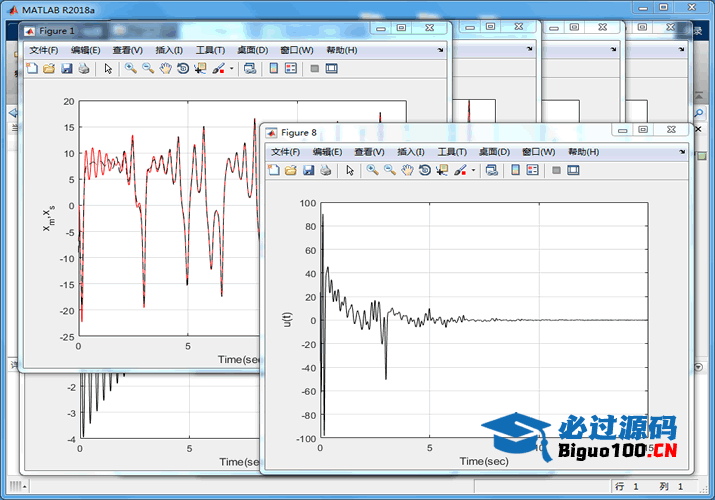This screenshot has width=715, height=500.
Task: Open 编辑(E) menu in Figure 1
Action: 86,50
